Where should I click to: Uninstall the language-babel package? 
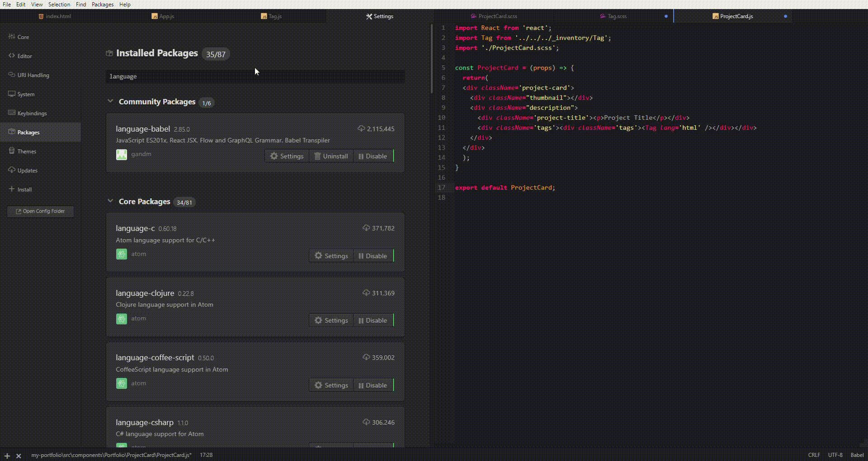click(331, 156)
